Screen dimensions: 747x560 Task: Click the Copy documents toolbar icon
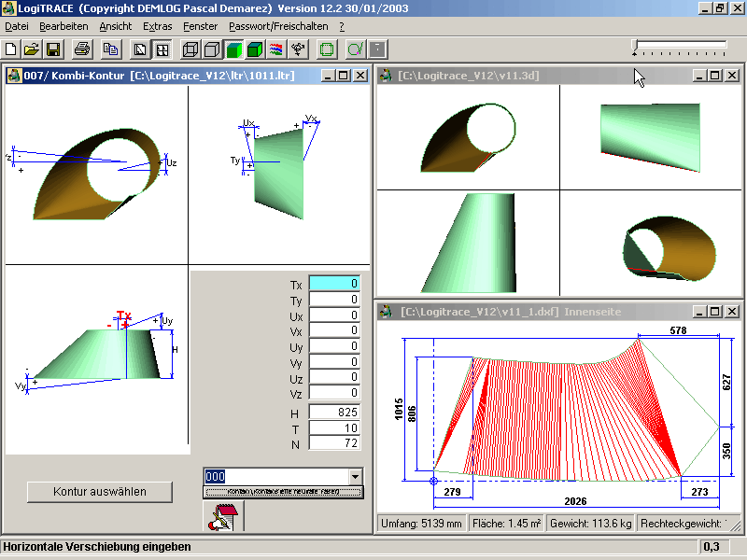[x=111, y=49]
